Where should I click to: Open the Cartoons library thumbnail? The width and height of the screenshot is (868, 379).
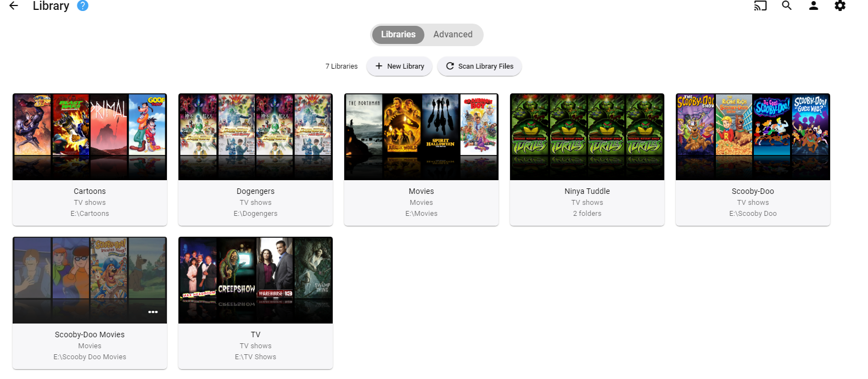[x=89, y=137]
